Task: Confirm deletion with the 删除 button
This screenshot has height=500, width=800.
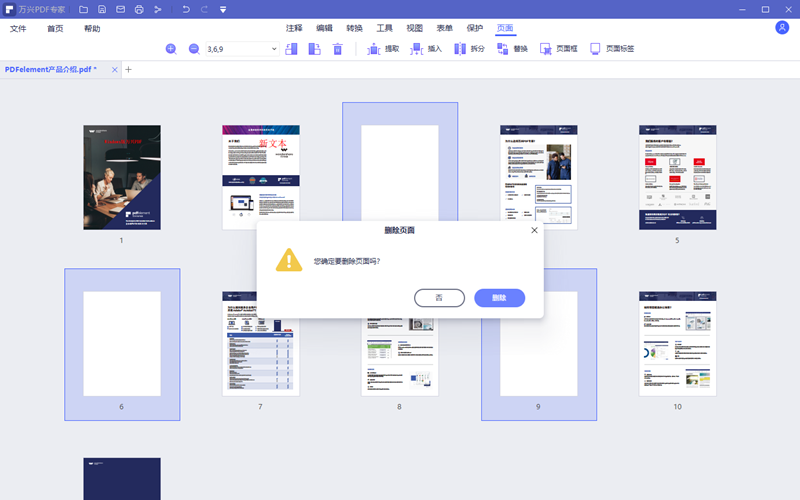Action: pyautogui.click(x=499, y=298)
